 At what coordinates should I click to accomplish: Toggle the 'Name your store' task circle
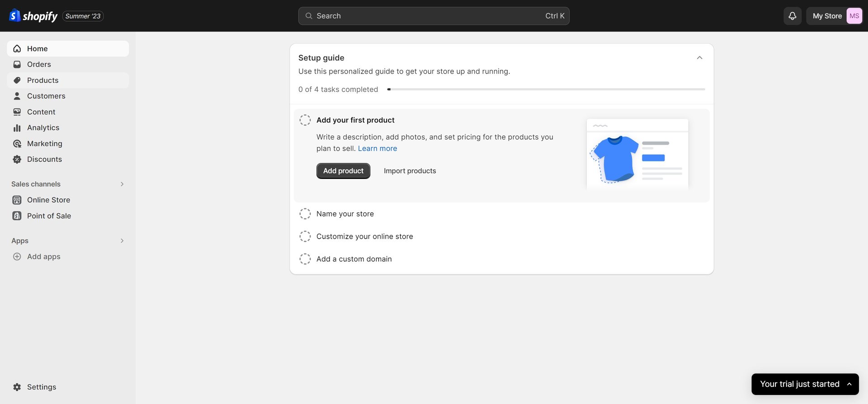pos(305,214)
